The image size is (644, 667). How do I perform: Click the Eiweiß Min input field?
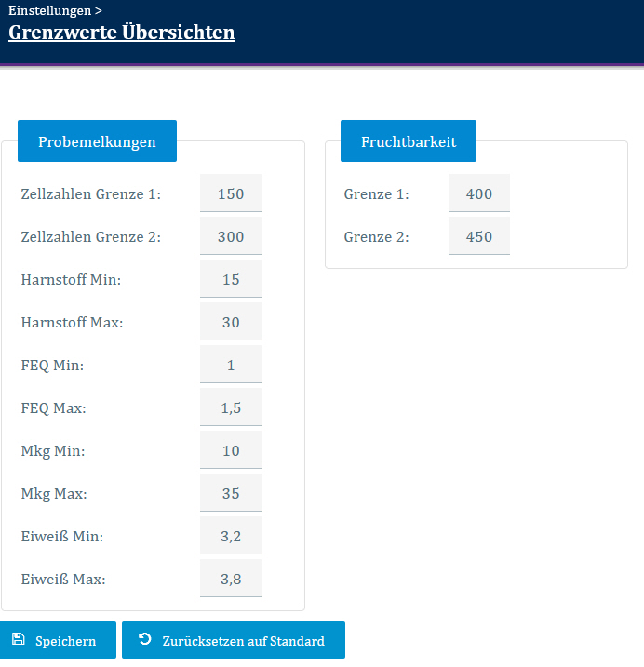[230, 536]
